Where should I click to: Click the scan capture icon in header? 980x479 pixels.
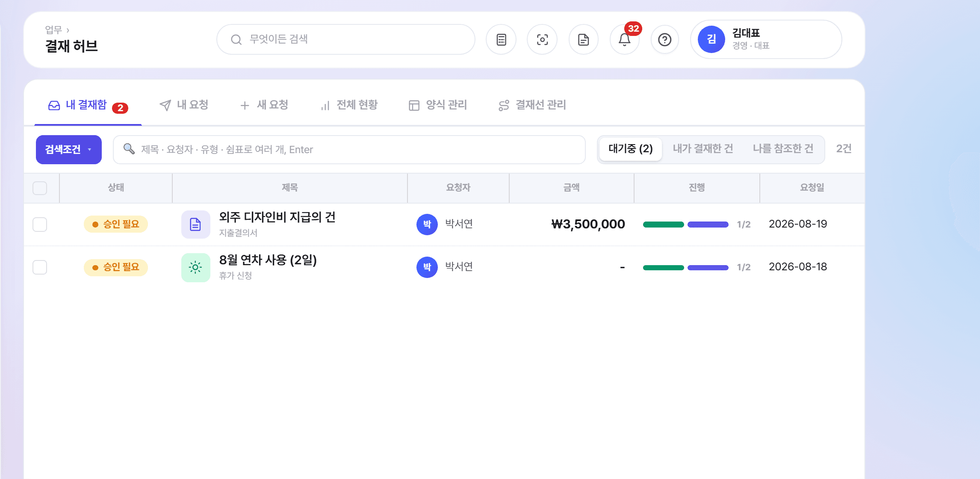542,40
